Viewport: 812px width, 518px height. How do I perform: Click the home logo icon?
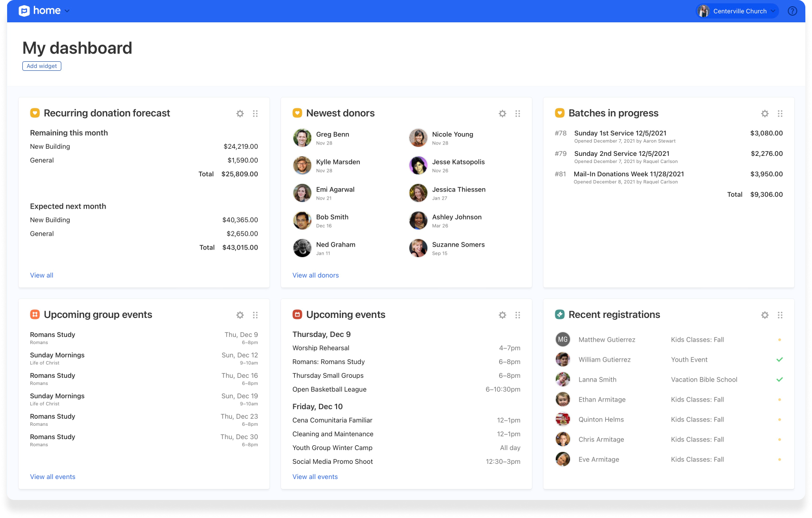tap(24, 11)
